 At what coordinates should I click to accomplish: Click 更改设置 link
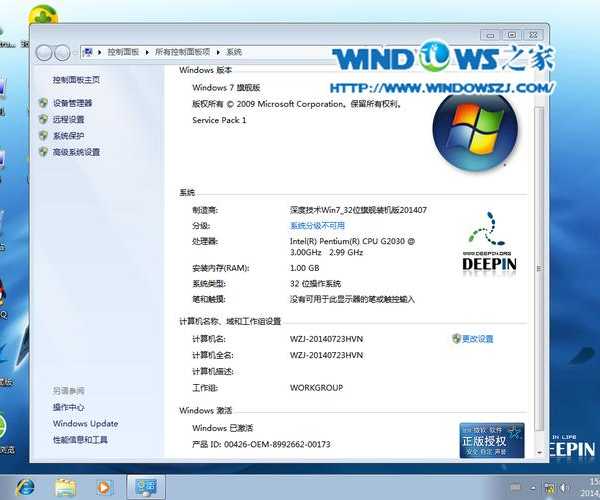tap(478, 339)
